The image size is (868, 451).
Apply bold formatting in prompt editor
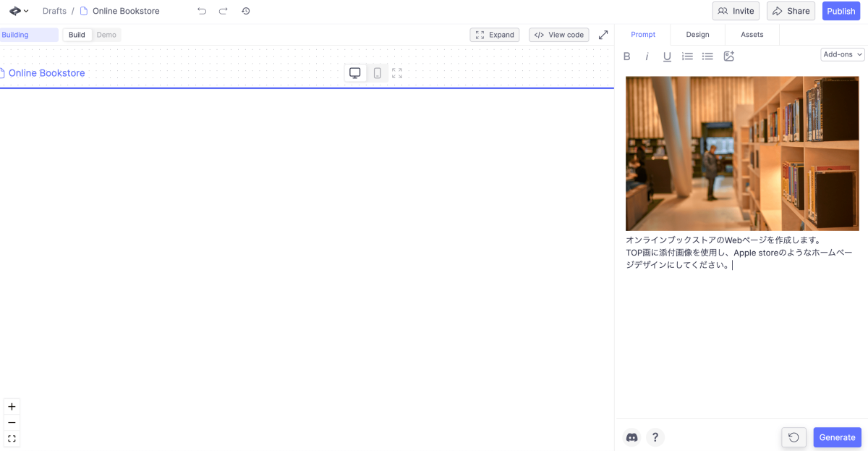click(627, 56)
